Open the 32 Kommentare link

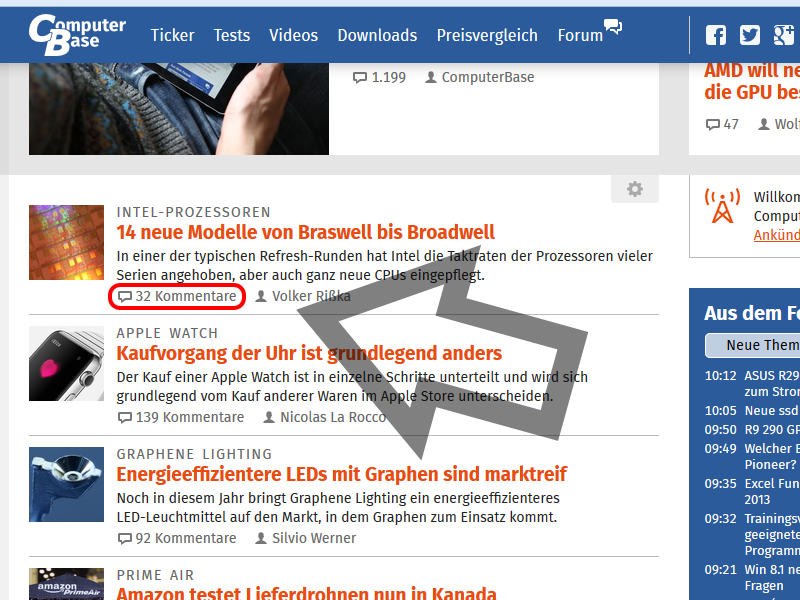[186, 296]
